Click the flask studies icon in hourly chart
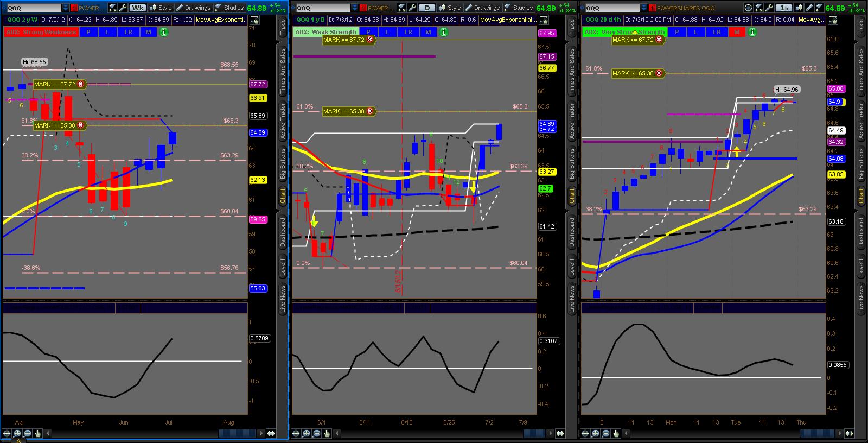868x443 pixels. [x=819, y=8]
